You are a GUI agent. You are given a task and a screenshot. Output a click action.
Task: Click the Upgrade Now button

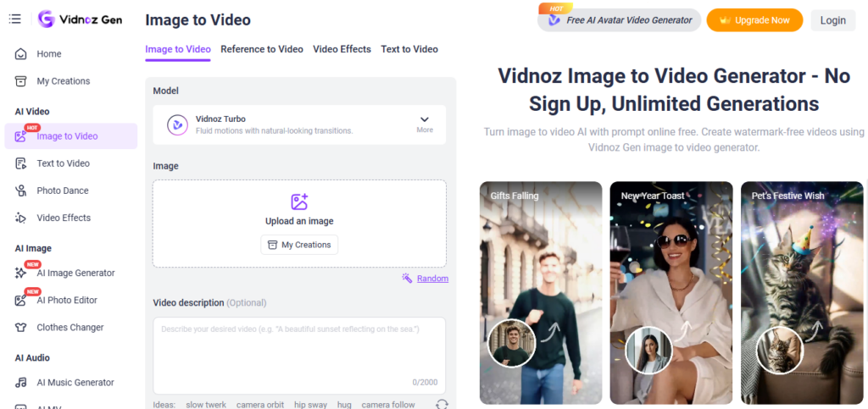tap(754, 19)
